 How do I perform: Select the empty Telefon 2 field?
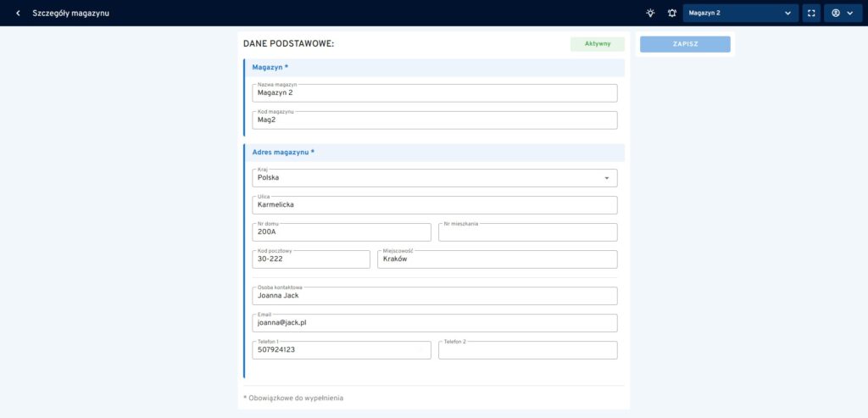point(527,350)
